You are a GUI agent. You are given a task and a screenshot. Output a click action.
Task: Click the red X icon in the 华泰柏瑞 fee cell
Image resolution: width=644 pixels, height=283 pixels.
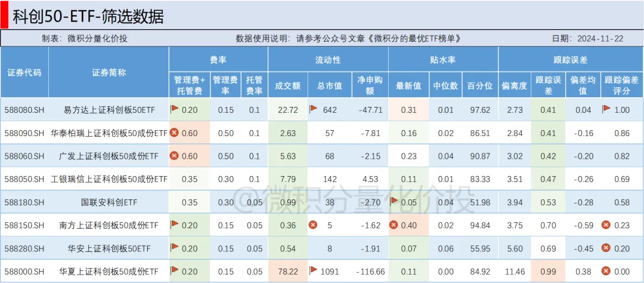click(x=175, y=133)
